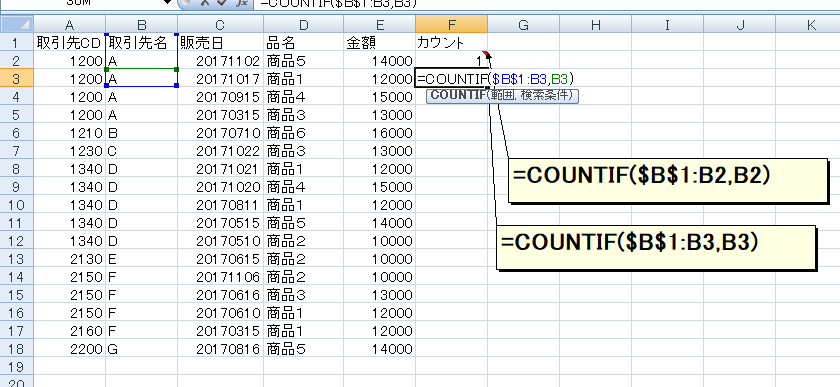Select column C header

point(220,24)
